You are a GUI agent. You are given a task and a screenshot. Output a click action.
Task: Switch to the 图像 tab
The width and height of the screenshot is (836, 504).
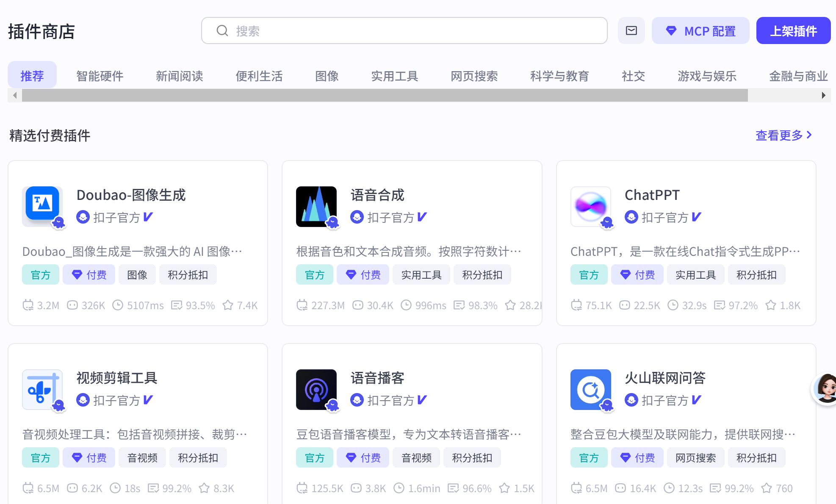[327, 76]
